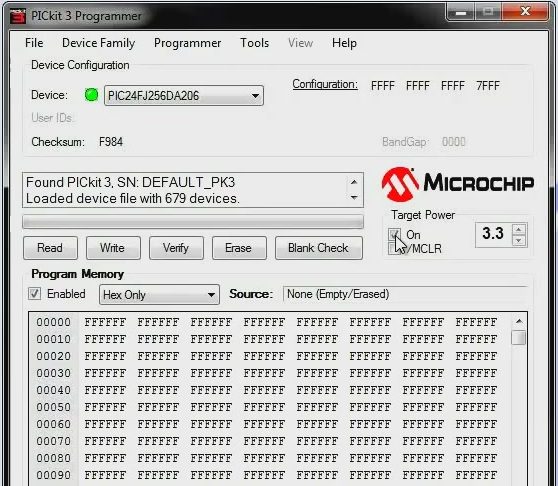
Task: Click memory address row 00060
Action: 53,424
